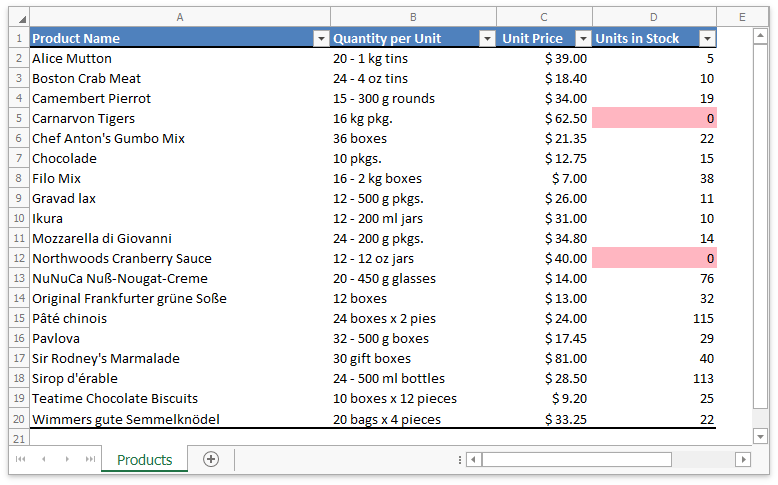Go to previous sheet navigation arrow

tap(44, 459)
